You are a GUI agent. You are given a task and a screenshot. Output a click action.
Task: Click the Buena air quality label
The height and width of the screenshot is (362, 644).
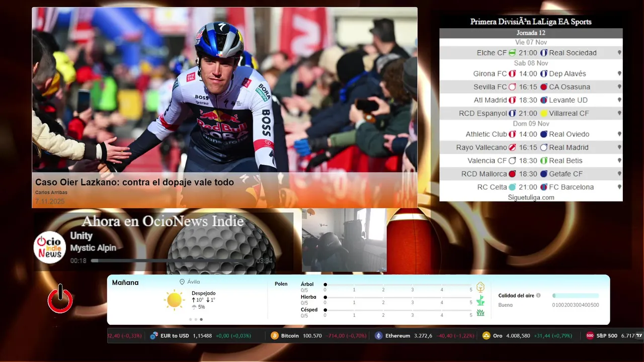(505, 305)
